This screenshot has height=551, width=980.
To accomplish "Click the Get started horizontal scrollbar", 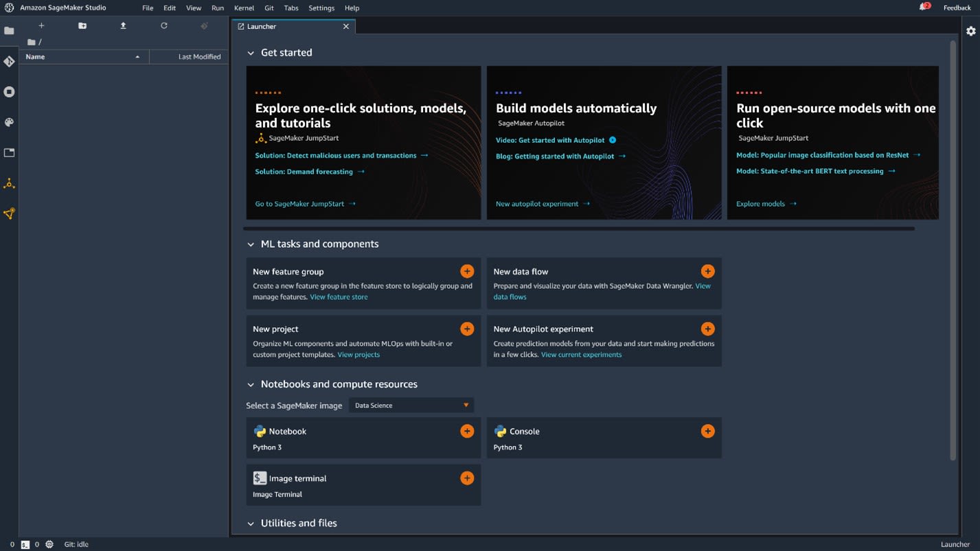I will (x=579, y=228).
